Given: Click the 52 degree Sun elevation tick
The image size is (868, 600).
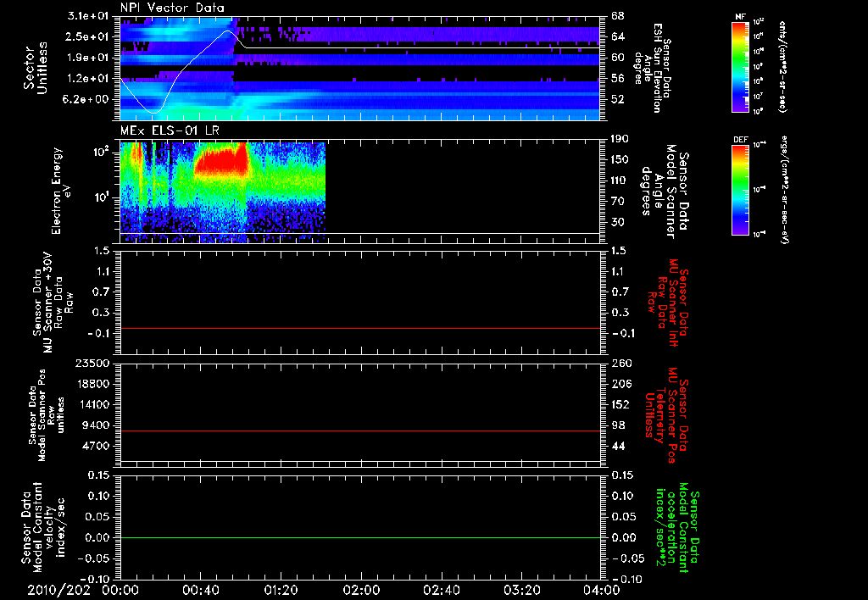Looking at the screenshot, I should tap(618, 100).
